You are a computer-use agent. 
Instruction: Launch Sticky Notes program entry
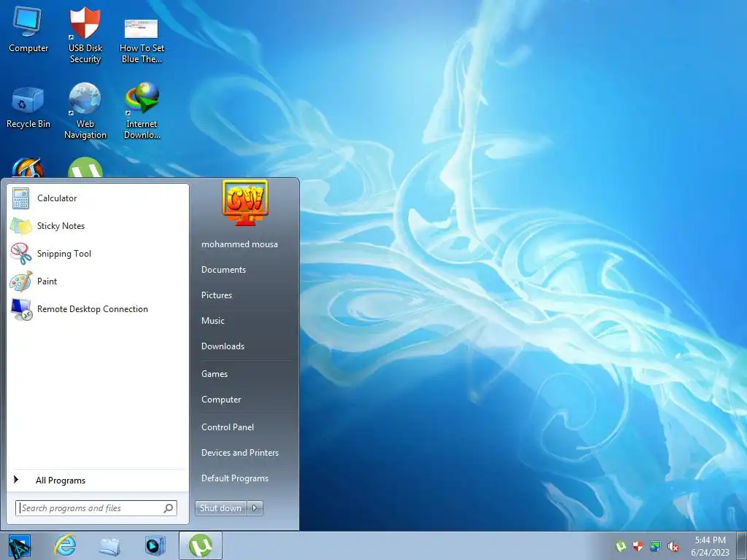(x=98, y=226)
